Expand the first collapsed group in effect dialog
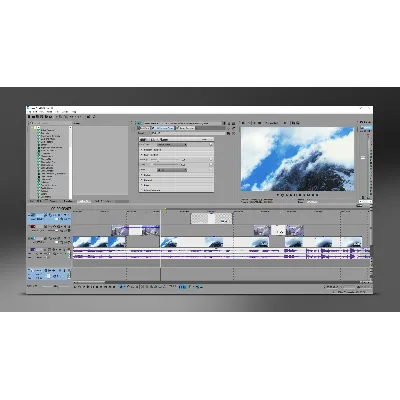The height and width of the screenshot is (400, 400). (142, 150)
